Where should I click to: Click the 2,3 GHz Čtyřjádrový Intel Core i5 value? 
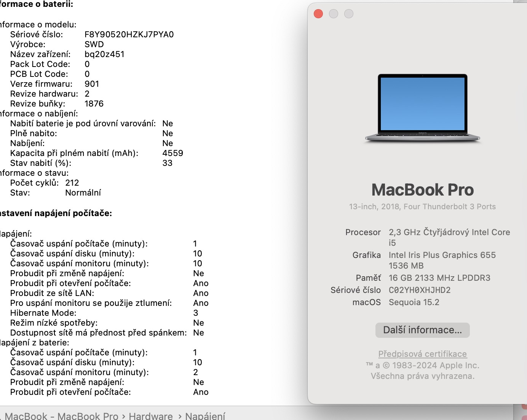(x=449, y=237)
